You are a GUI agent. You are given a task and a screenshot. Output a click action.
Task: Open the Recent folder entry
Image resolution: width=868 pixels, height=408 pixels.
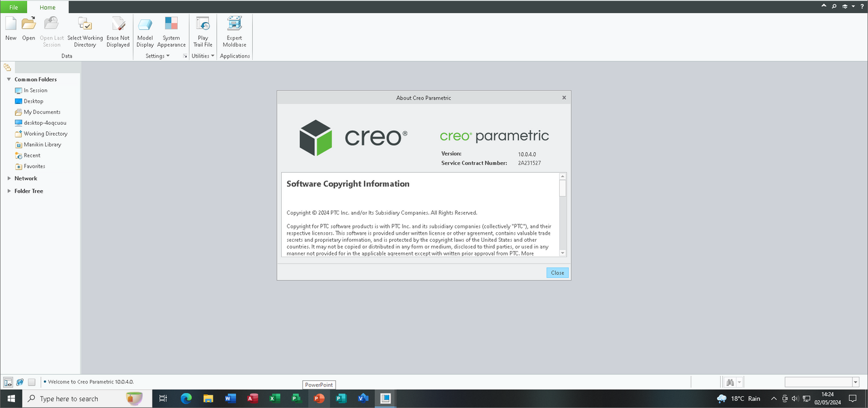32,155
